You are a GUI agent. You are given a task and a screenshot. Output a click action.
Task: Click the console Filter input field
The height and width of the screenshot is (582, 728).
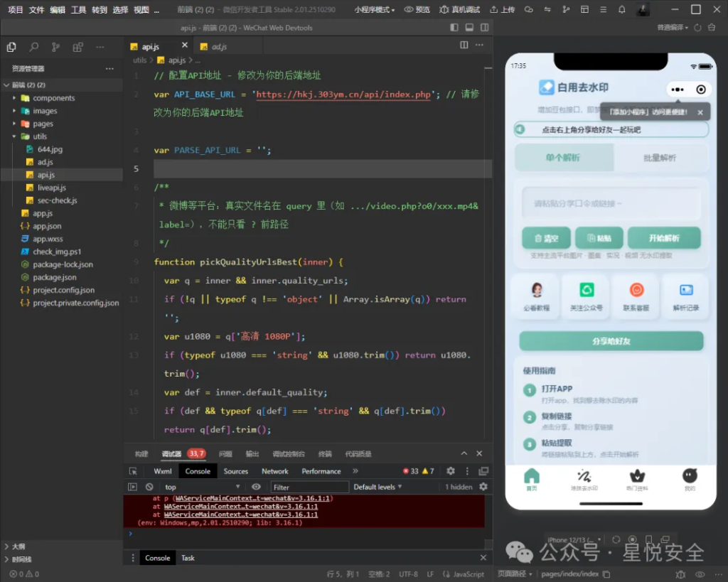309,487
